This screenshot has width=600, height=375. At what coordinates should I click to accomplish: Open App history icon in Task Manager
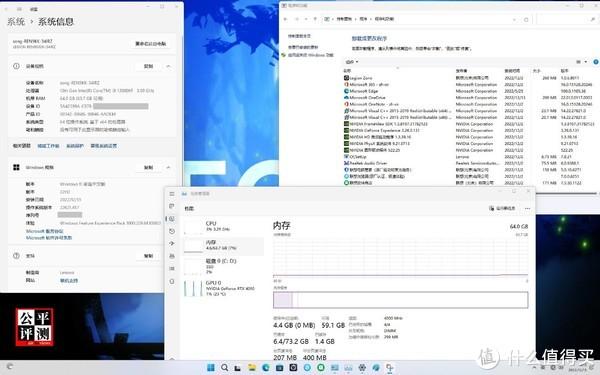click(x=172, y=231)
